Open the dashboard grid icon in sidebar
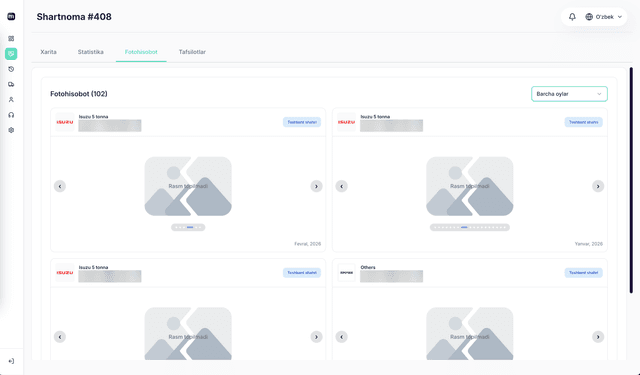Image resolution: width=640 pixels, height=375 pixels. (11, 38)
